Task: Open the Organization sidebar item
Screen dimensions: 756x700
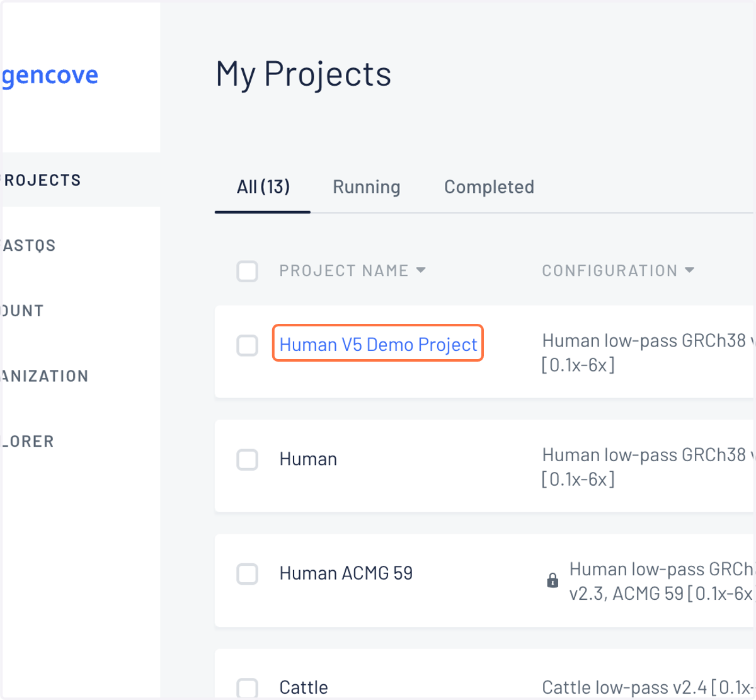Action: coord(45,376)
